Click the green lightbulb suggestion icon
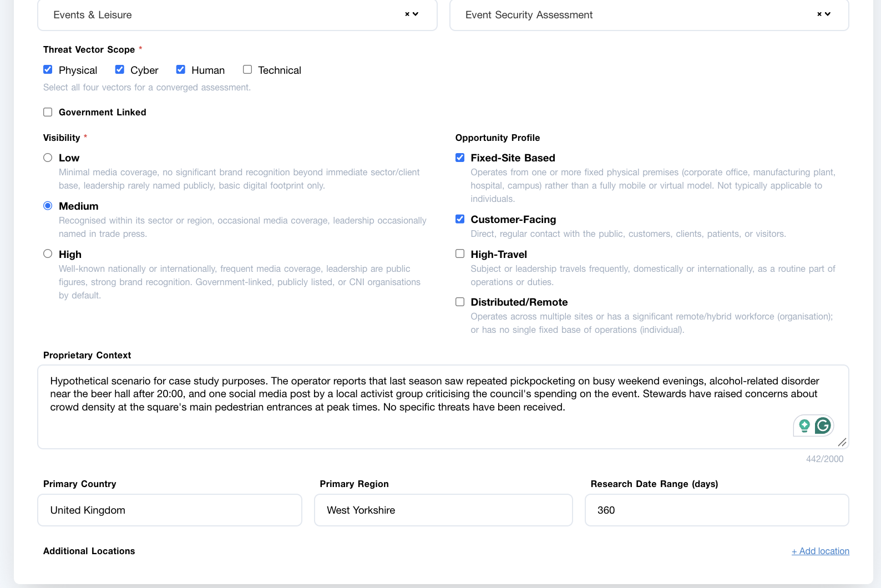The height and width of the screenshot is (588, 881). click(804, 425)
